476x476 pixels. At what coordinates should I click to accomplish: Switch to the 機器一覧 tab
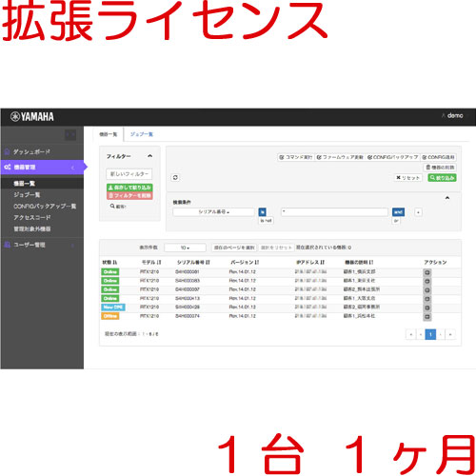[x=109, y=134]
